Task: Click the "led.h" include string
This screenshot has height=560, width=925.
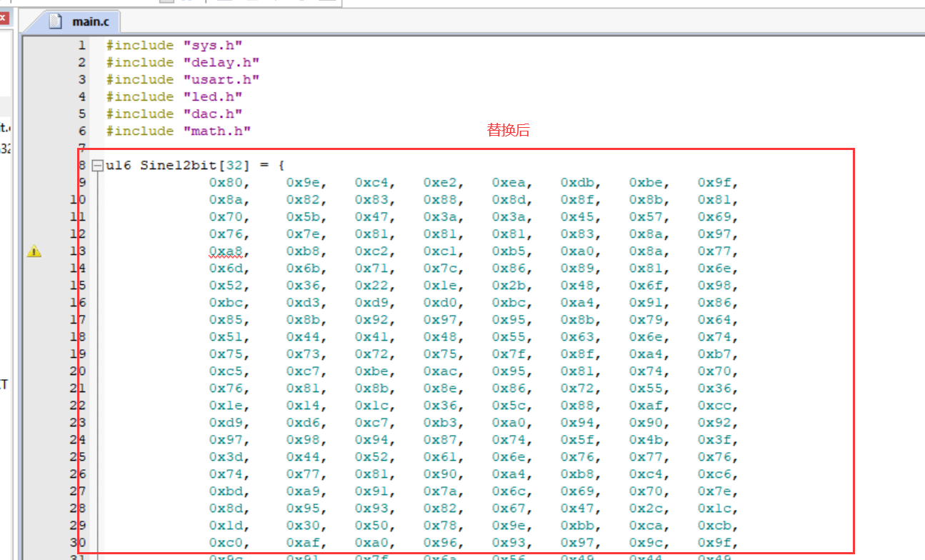Action: point(211,97)
